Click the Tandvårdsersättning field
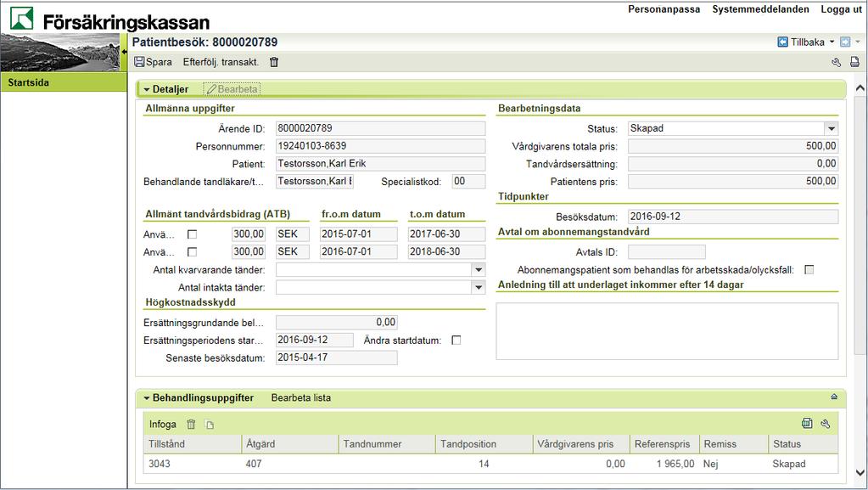Screen dimensions: 868x490 733,164
